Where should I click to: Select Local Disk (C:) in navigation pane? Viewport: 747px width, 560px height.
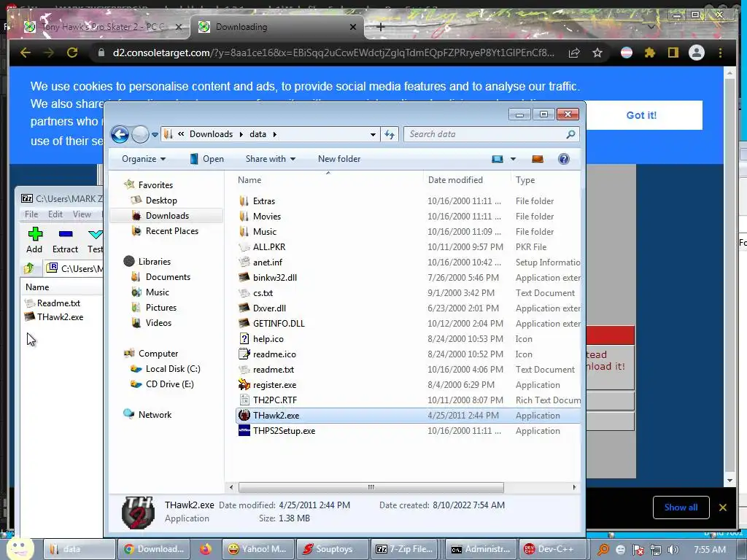(172, 369)
